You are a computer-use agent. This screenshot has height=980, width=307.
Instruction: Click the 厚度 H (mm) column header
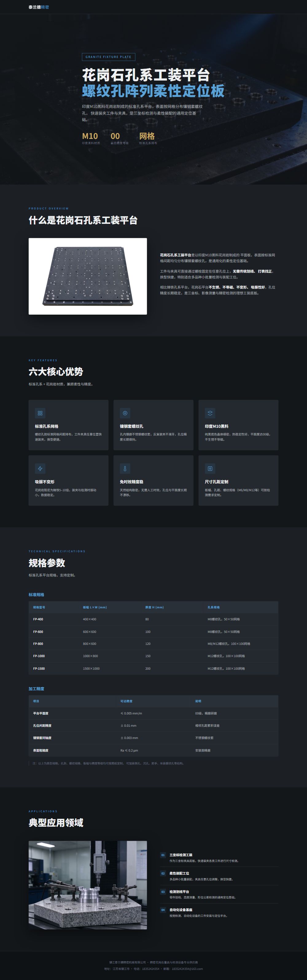point(155,607)
